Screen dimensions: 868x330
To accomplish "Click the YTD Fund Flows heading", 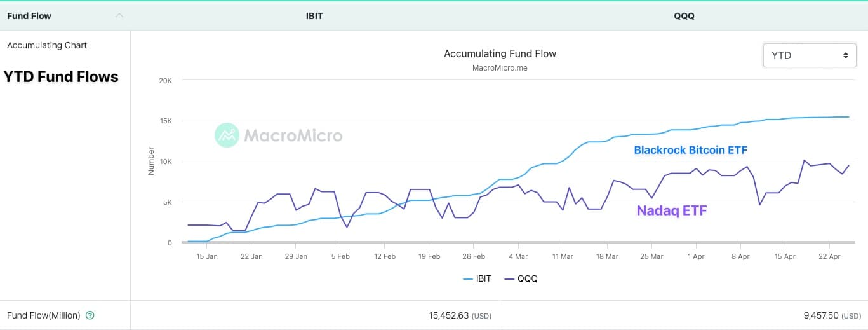I will coord(61,77).
